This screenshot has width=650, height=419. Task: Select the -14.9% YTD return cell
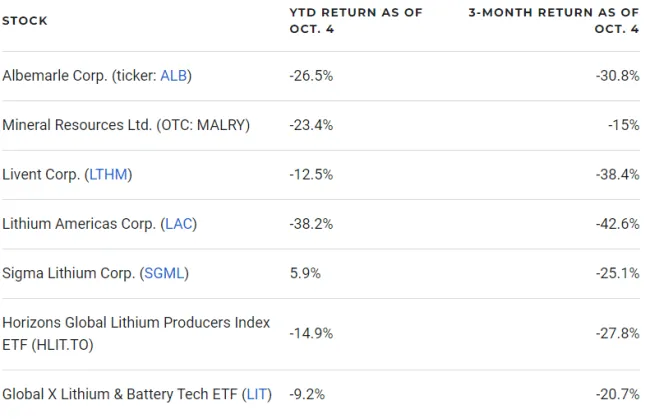tap(310, 333)
